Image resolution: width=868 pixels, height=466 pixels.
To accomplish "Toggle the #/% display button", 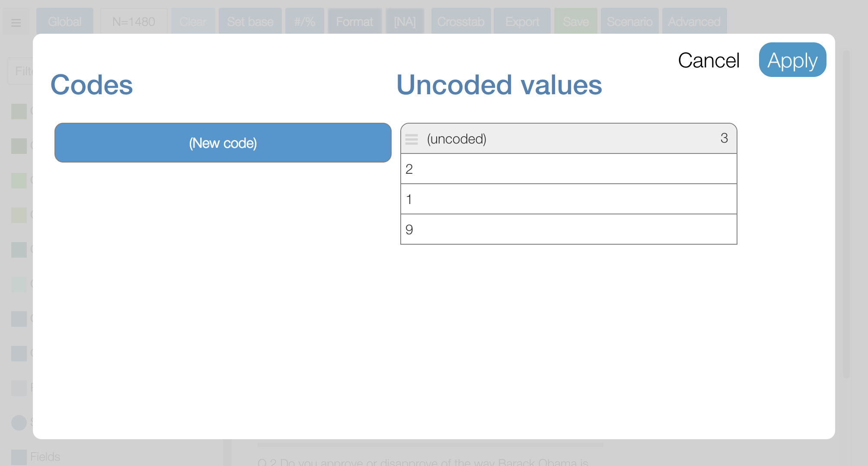I will pyautogui.click(x=304, y=21).
